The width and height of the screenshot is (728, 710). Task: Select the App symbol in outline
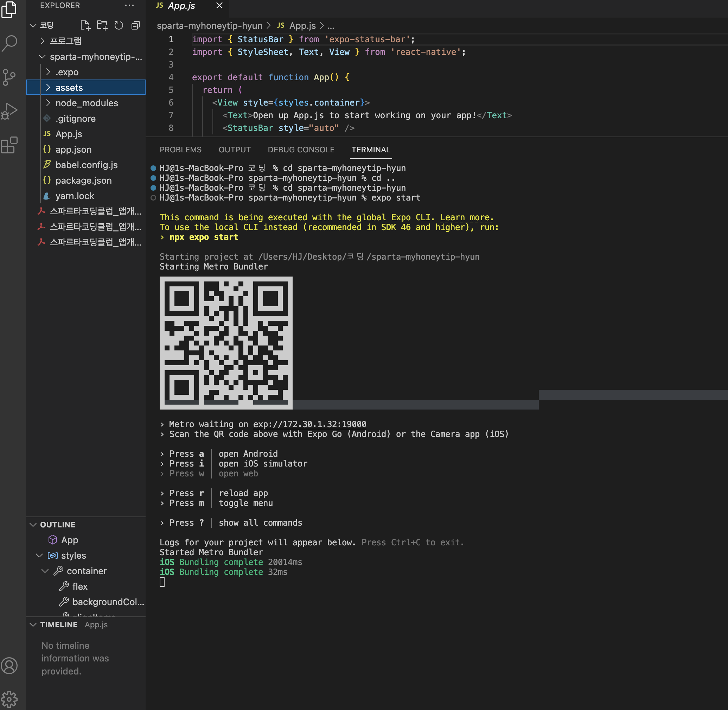point(86,540)
